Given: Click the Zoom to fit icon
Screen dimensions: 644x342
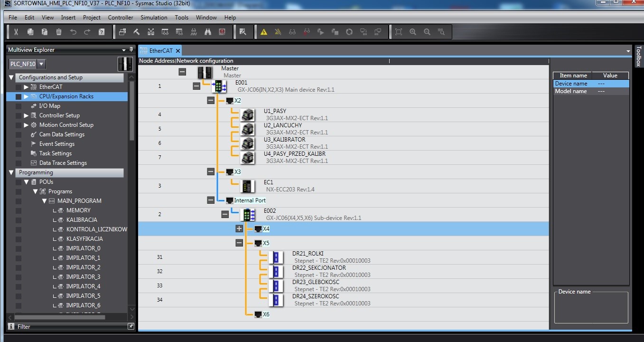Looking at the screenshot, I should tap(399, 32).
